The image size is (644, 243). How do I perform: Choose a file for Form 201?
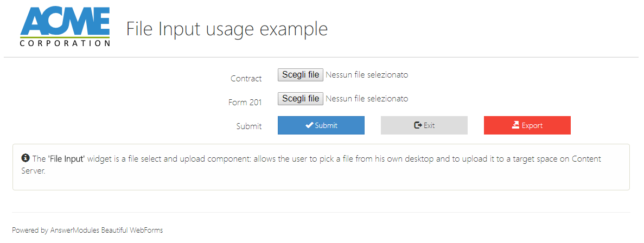(301, 99)
